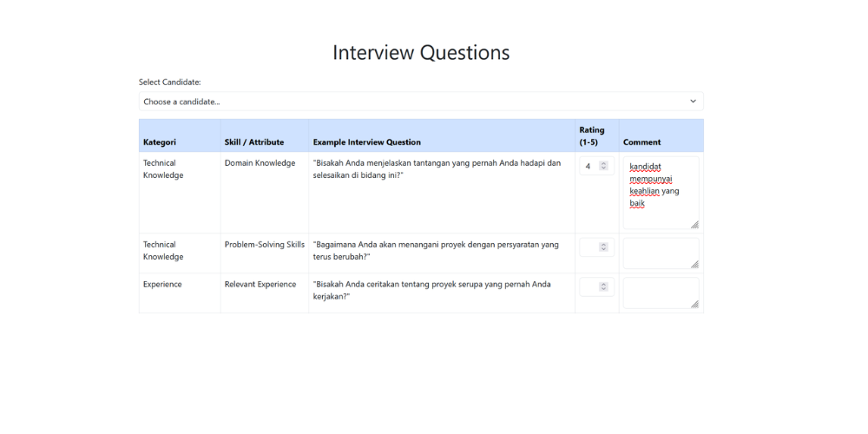Click the Kategori column header

click(160, 142)
